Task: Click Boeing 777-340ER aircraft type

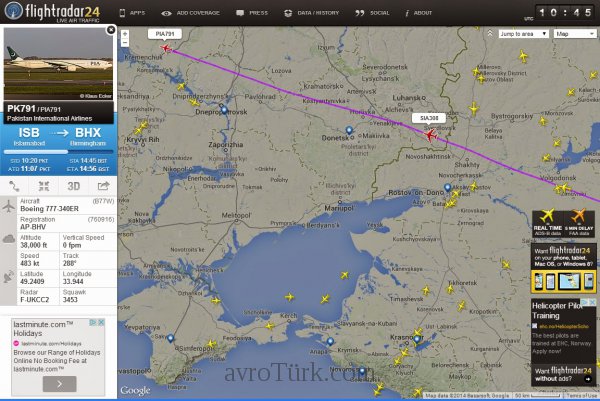Action: [x=49, y=209]
